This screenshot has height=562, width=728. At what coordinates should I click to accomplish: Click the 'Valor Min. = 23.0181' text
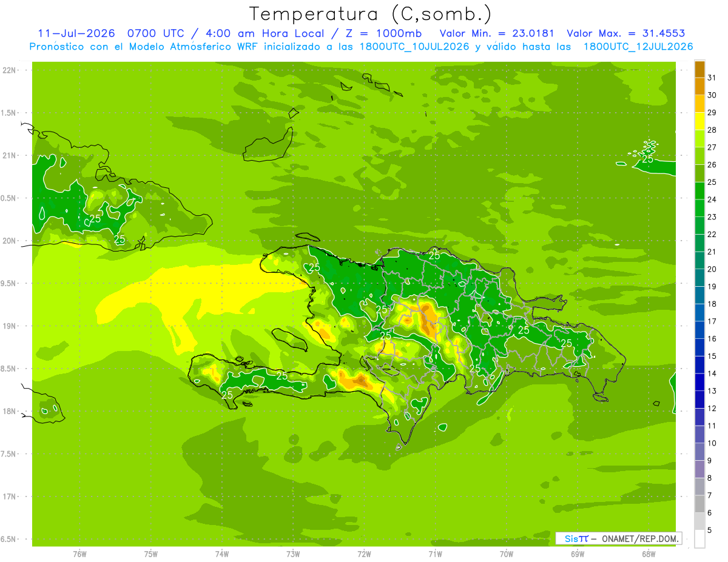[497, 33]
